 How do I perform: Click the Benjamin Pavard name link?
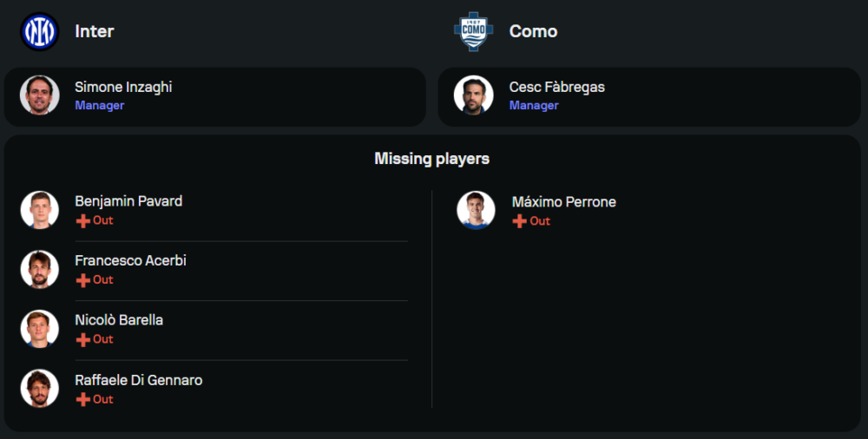[x=128, y=201]
